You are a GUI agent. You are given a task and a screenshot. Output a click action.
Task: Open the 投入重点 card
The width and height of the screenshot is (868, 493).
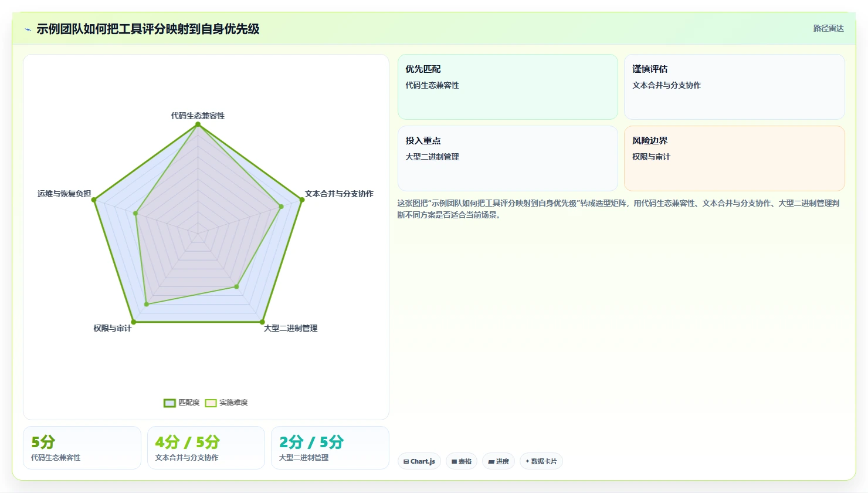click(507, 158)
